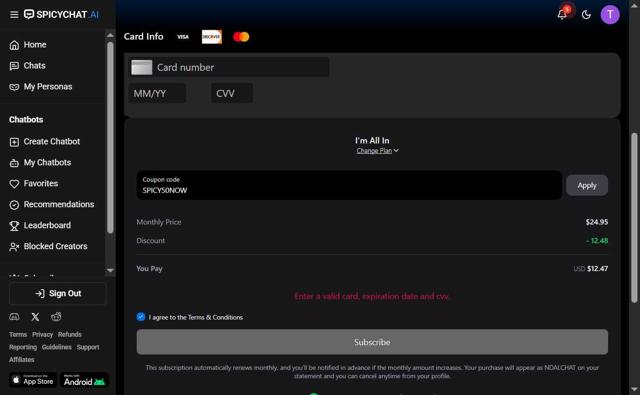The width and height of the screenshot is (640, 395).
Task: Click the Home house icon
Action: 14,45
